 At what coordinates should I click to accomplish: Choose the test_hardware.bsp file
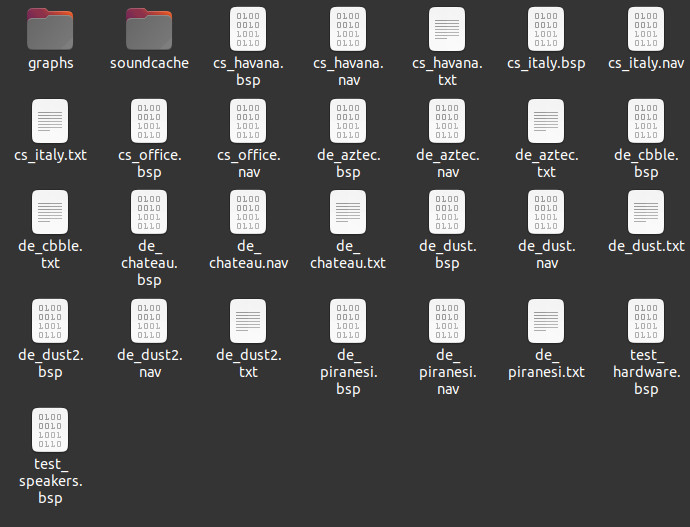click(646, 321)
